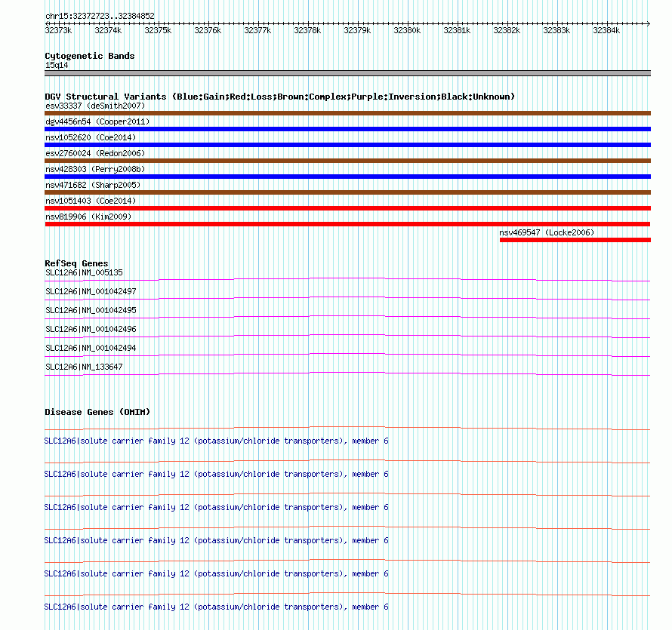
Task: Click the gray 15q14 cytogenetic band bar
Action: [347, 73]
